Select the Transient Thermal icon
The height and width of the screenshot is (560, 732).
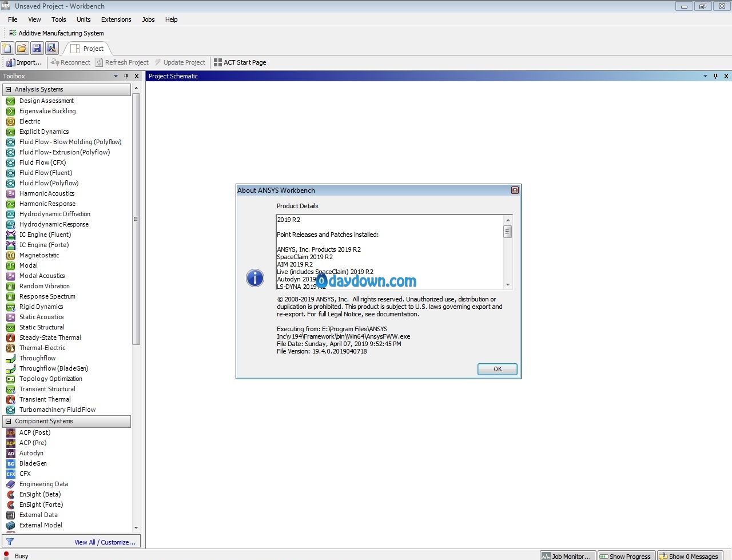pos(10,399)
